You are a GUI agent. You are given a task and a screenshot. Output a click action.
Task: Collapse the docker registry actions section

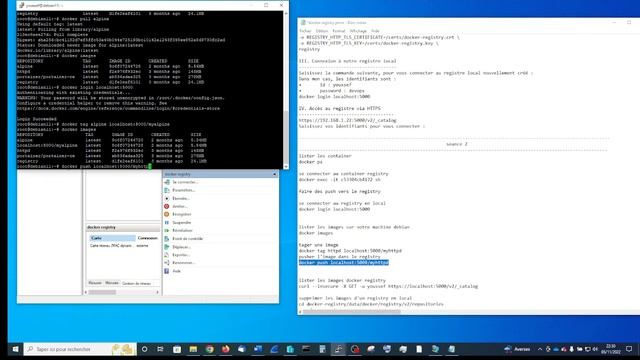click(274, 174)
